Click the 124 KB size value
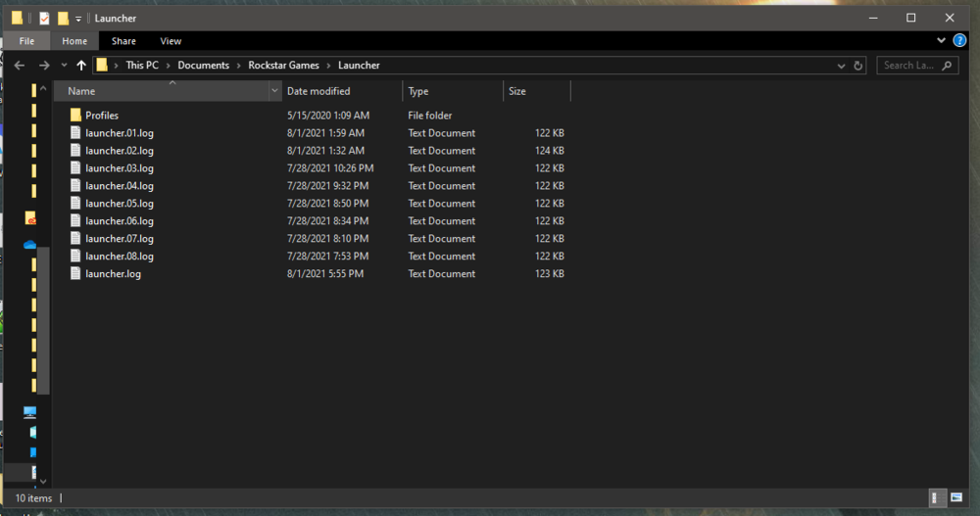 [550, 151]
